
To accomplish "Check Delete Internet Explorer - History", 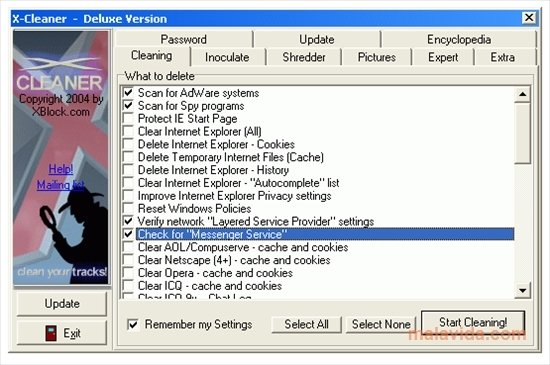I will pos(128,170).
